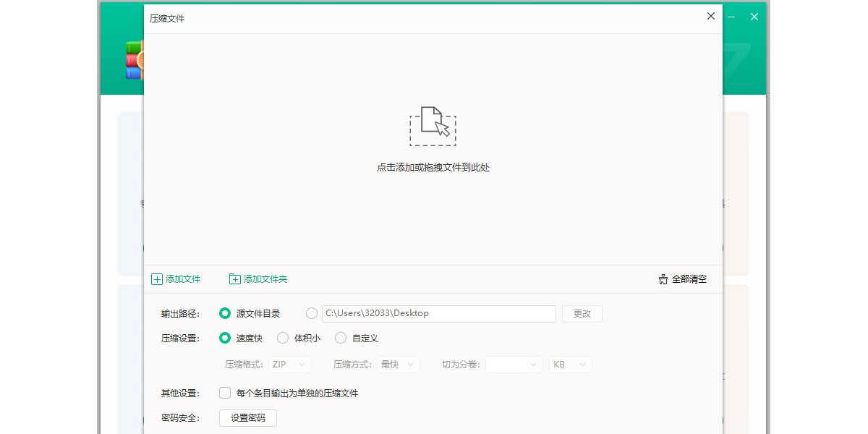This screenshot has width=868, height=434.
Task: Open the 切为分卷 size dropdown
Action: [514, 365]
